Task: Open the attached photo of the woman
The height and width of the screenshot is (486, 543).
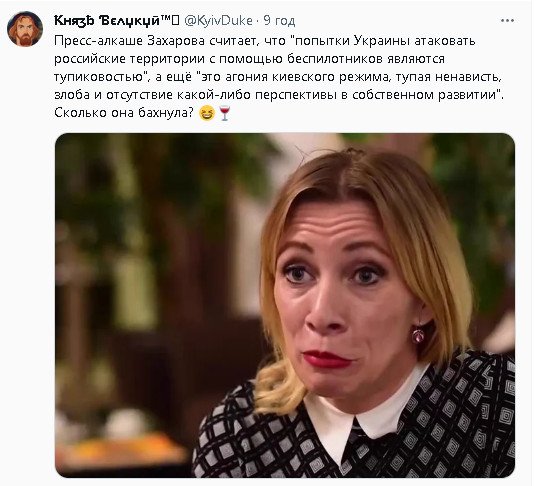Action: coord(285,305)
